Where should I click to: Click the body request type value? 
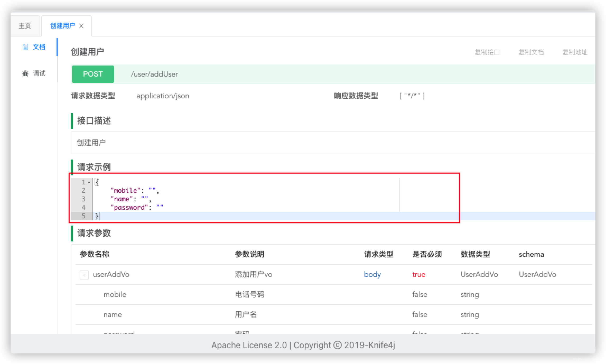[372, 274]
